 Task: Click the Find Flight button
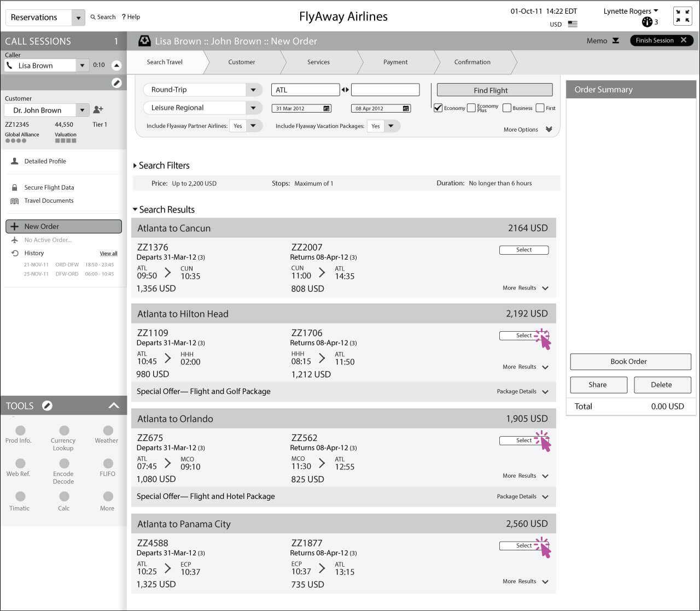pos(494,90)
